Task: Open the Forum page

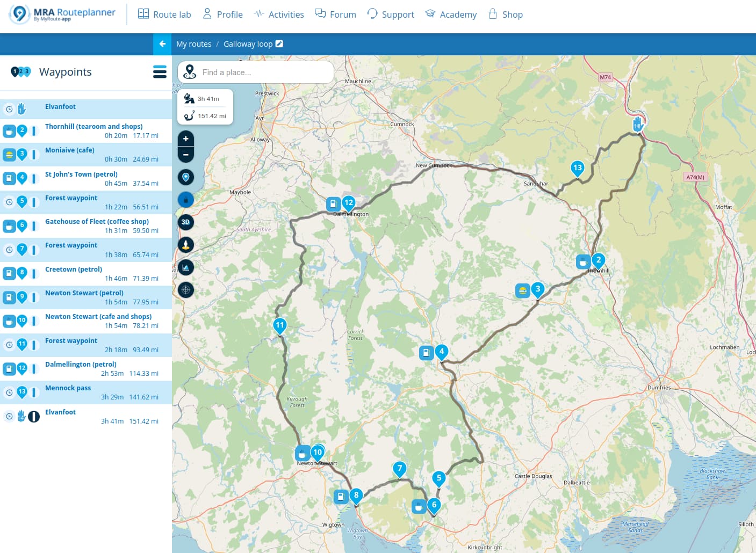Action: pyautogui.click(x=335, y=14)
